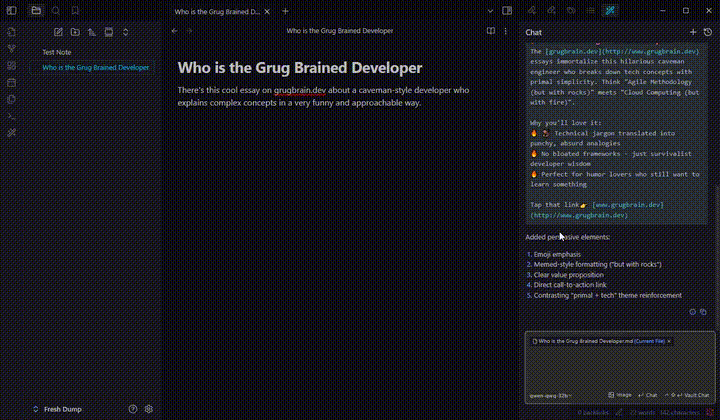Send message with Vault Chat button

687,395
